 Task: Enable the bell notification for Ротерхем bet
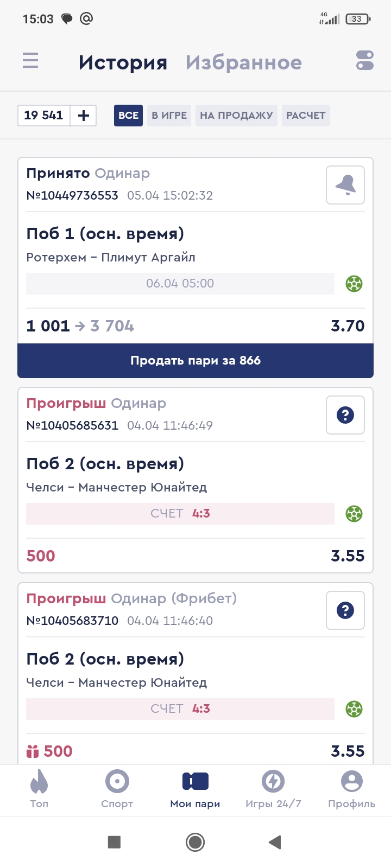coord(345,185)
